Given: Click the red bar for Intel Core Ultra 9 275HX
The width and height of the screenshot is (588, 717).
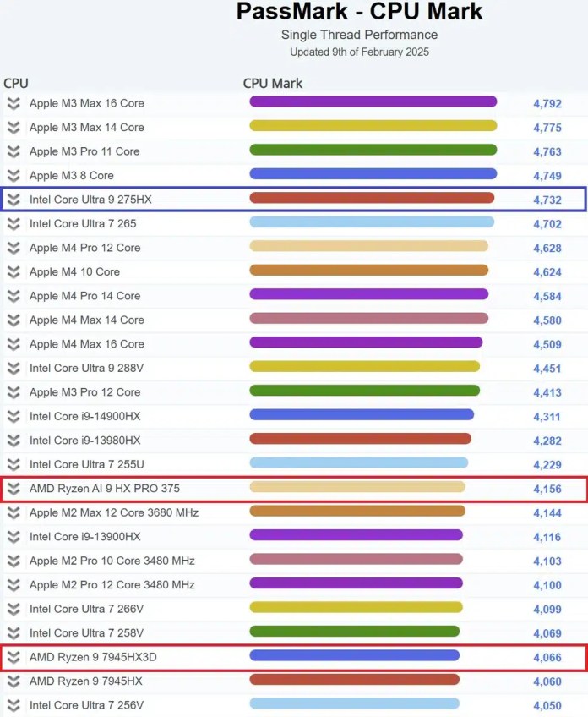Looking at the screenshot, I should 372,198.
